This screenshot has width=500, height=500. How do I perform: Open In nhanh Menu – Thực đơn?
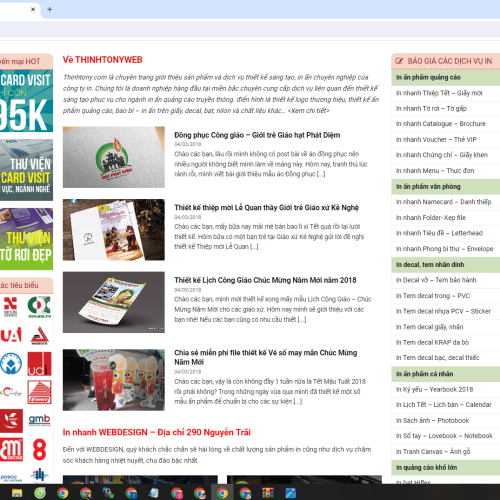tap(435, 171)
